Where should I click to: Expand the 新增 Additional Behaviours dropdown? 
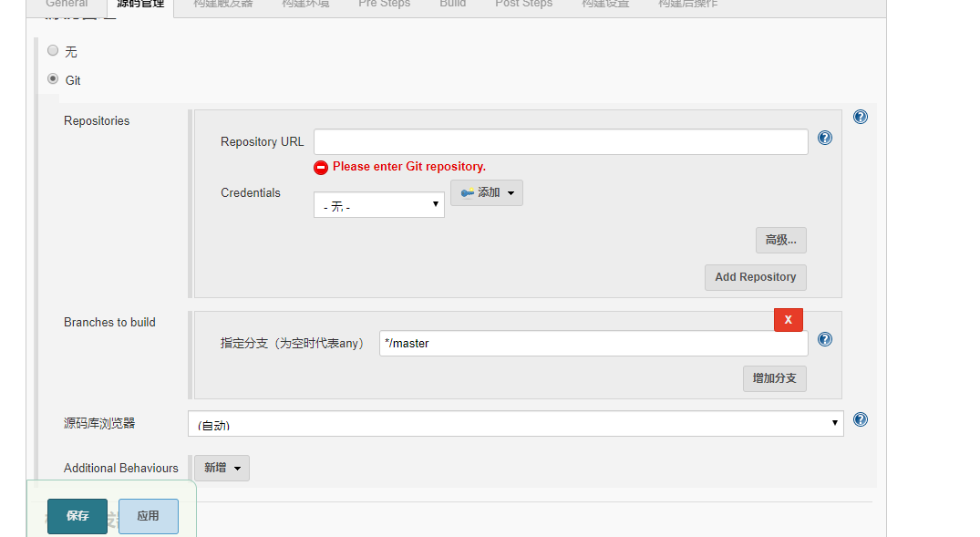(x=222, y=468)
